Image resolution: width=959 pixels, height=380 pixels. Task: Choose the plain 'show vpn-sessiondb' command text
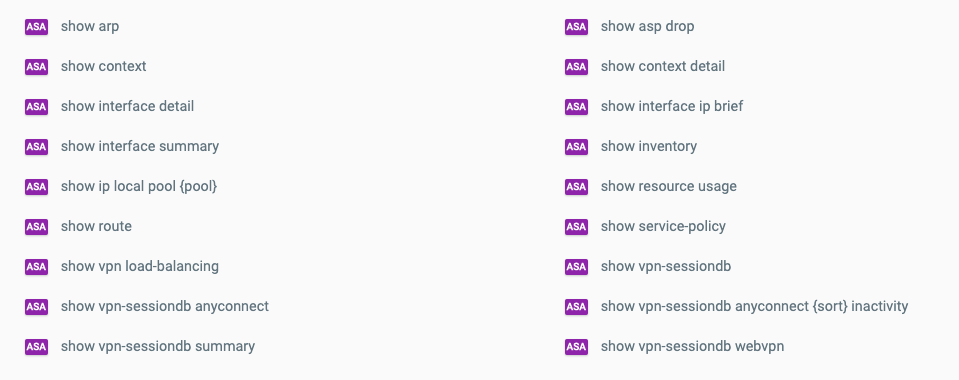tap(665, 266)
